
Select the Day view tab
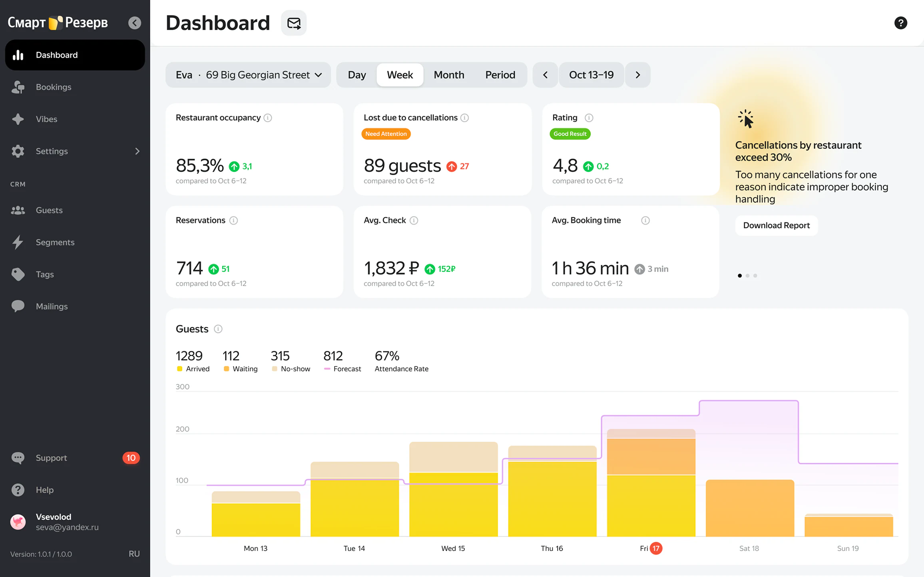pyautogui.click(x=357, y=75)
